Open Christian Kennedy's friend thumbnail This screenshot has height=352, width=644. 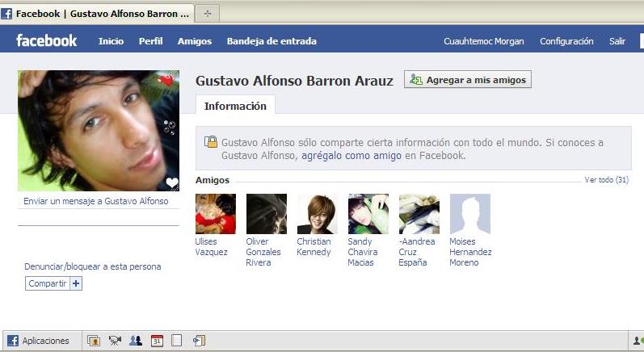[x=317, y=214]
